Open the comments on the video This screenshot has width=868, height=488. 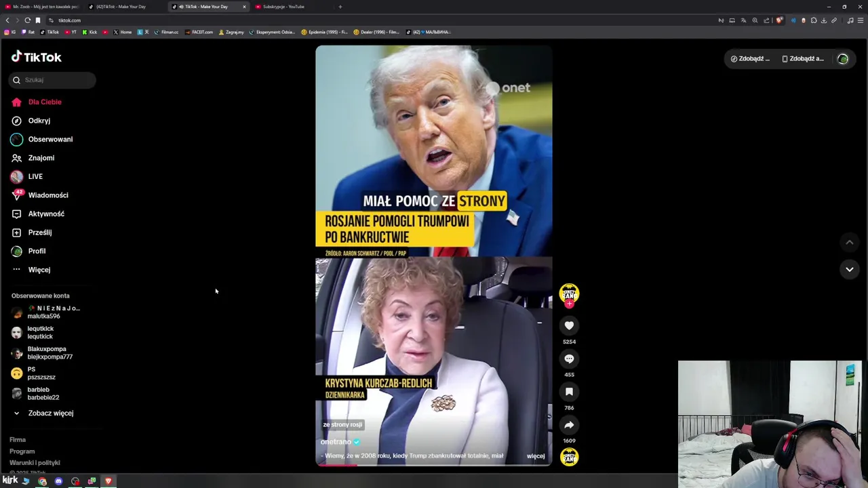point(569,359)
